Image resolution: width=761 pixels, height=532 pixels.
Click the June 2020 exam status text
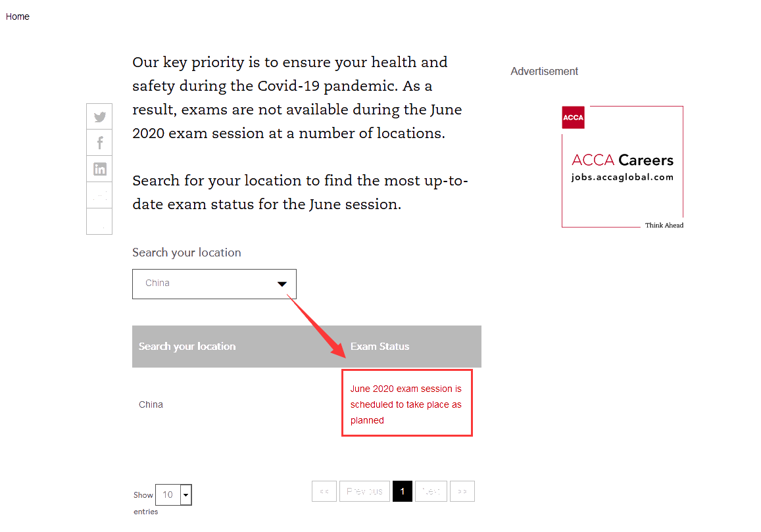[x=406, y=404]
